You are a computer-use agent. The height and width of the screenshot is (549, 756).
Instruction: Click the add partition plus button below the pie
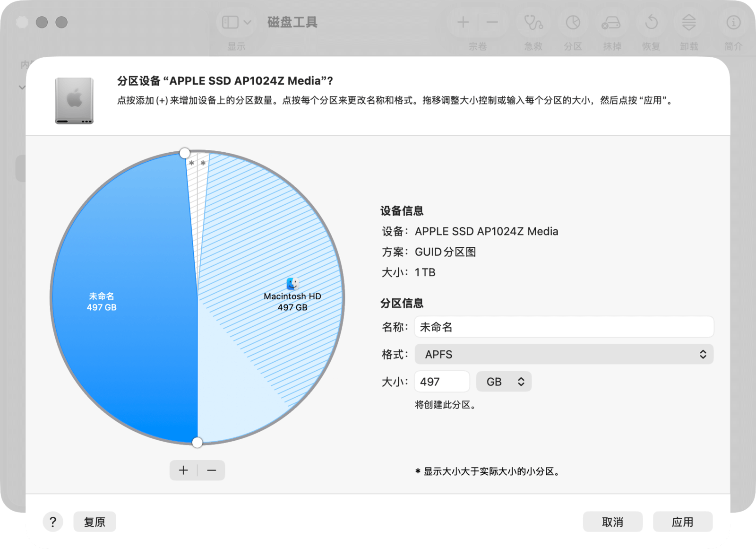[x=183, y=470]
